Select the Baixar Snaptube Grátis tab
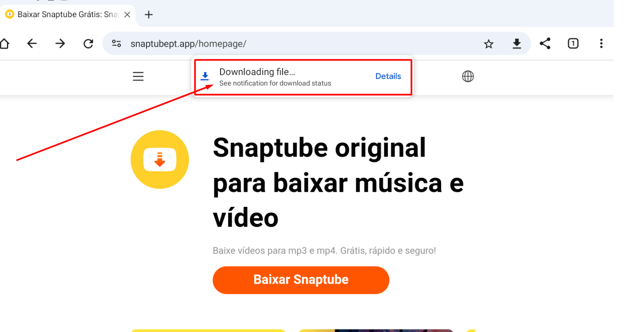 coord(68,14)
